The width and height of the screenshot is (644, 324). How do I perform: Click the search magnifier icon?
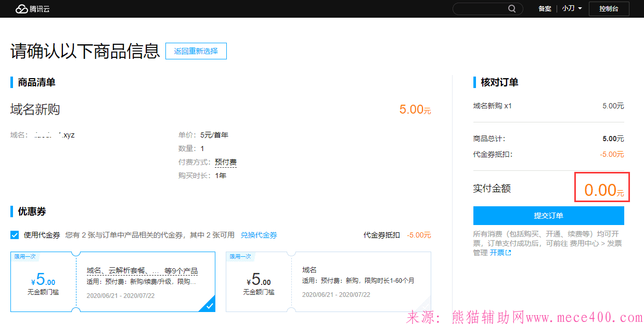512,8
